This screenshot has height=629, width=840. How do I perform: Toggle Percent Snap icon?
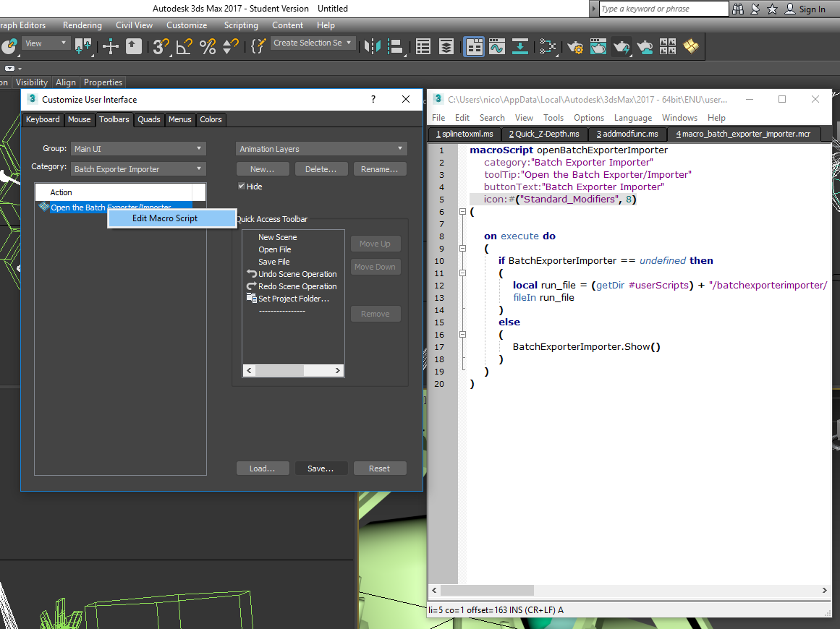208,46
